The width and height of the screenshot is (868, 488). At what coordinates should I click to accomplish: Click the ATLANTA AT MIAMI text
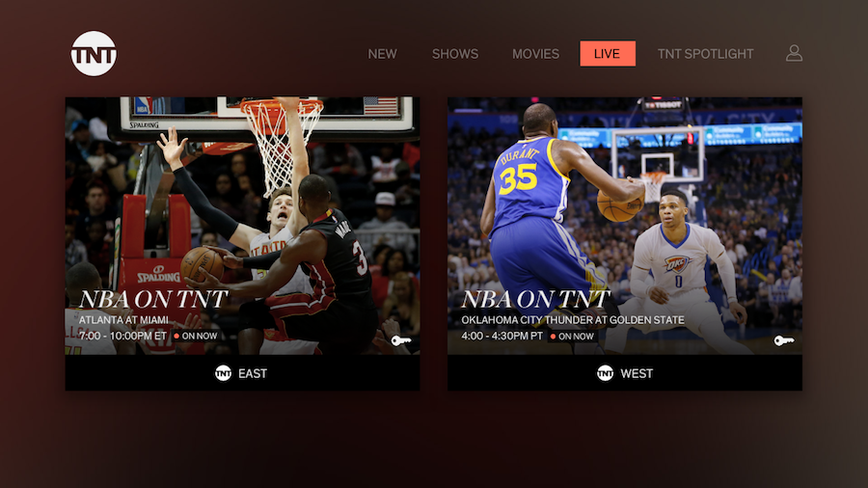[x=123, y=320]
